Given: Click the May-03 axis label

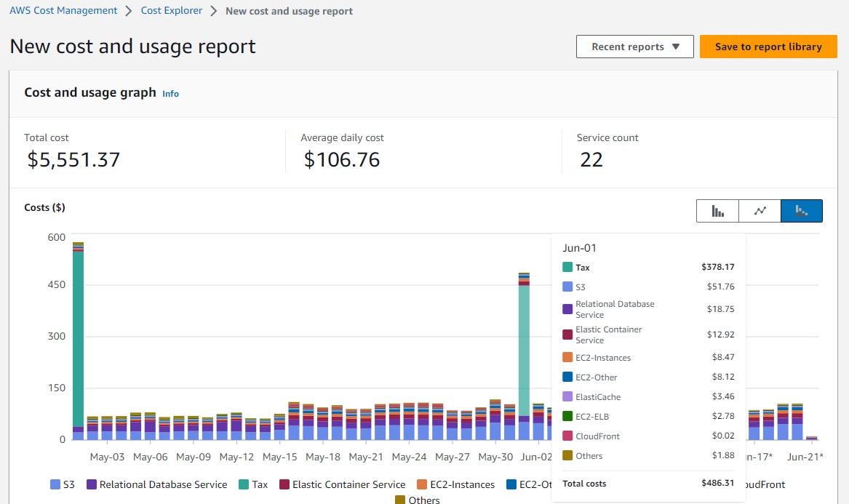Looking at the screenshot, I should point(107,457).
